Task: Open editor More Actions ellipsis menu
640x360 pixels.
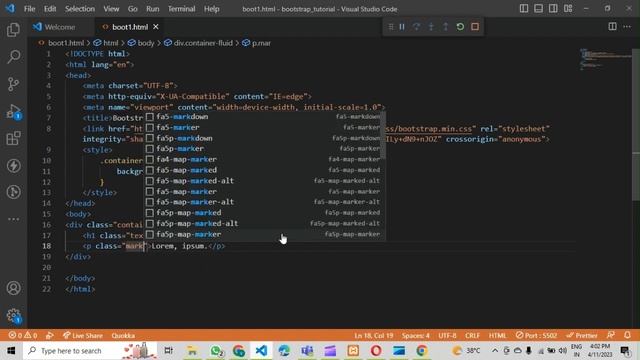Action: coord(627,27)
